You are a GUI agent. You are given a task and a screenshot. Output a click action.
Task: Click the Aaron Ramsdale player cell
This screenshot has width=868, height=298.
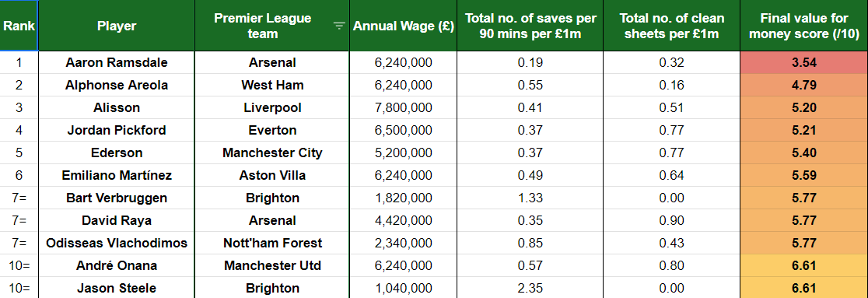(x=117, y=62)
